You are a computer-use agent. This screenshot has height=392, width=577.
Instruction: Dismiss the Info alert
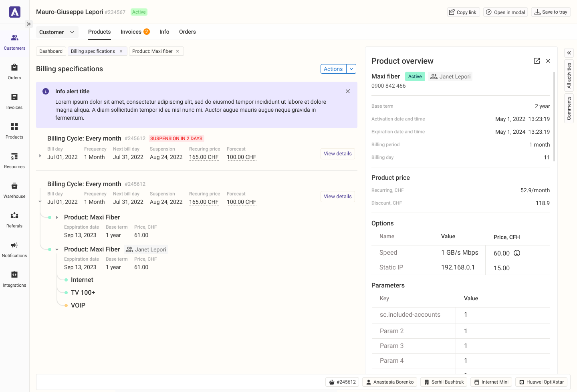tap(348, 91)
